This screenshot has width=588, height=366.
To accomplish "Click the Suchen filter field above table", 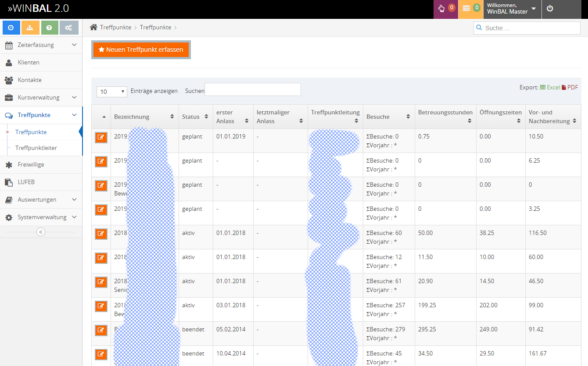I will pyautogui.click(x=252, y=89).
